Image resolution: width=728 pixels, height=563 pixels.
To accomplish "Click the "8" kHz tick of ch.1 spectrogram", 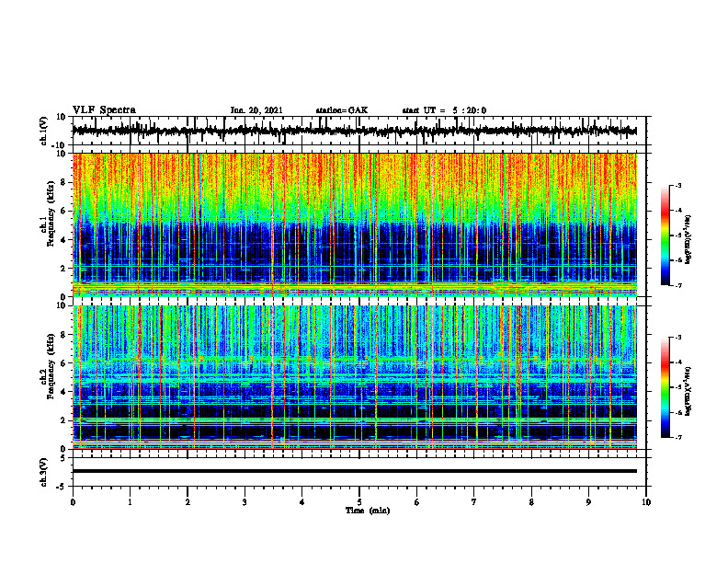I will tap(64, 182).
